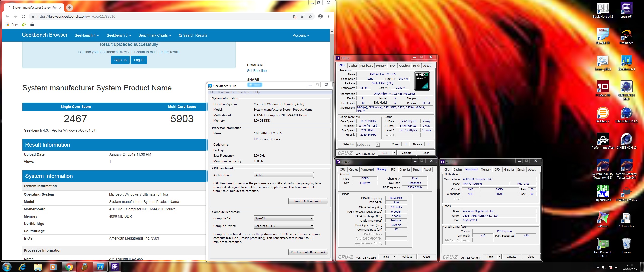This screenshot has width=644, height=272.
Task: Open Chrome profile account icon
Action: click(320, 16)
